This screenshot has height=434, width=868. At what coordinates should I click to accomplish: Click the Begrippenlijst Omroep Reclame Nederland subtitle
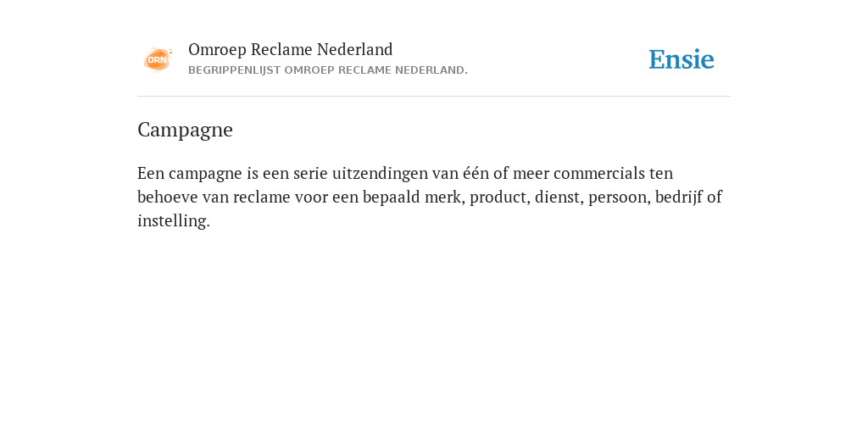click(328, 70)
